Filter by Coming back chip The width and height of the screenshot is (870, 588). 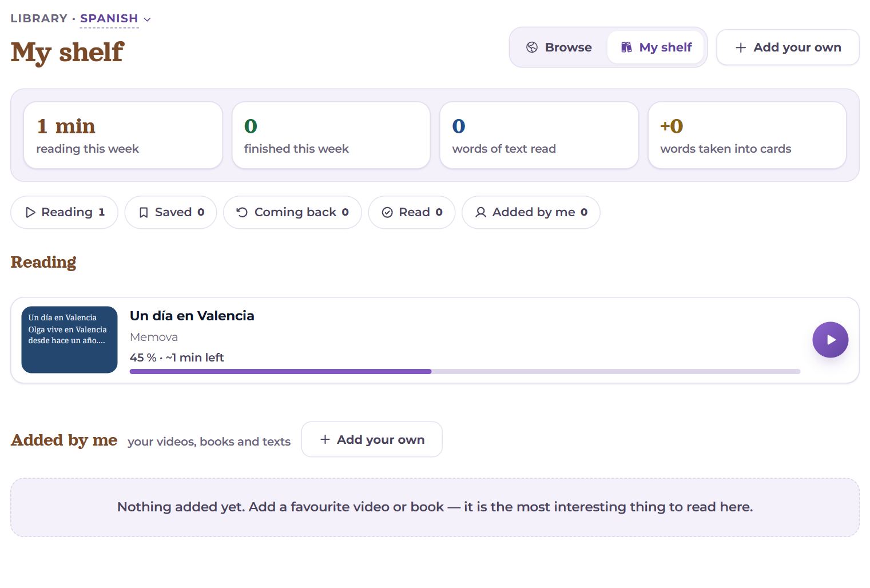coord(292,212)
